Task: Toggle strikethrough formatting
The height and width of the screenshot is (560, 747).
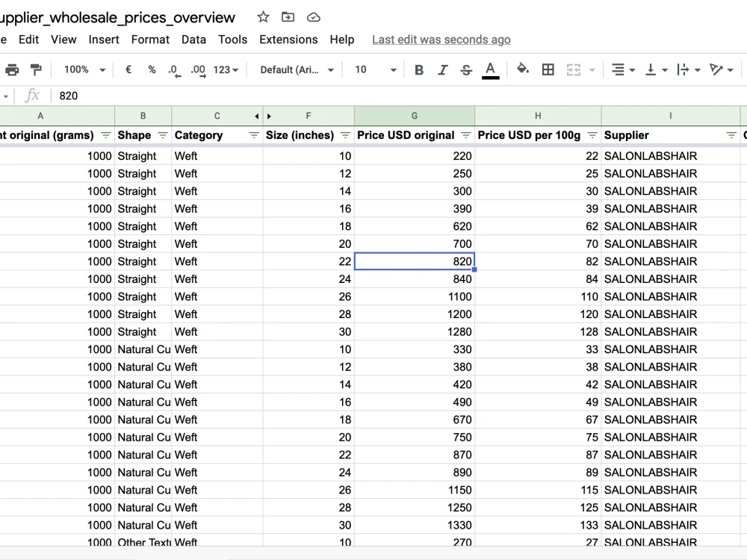Action: coord(466,70)
